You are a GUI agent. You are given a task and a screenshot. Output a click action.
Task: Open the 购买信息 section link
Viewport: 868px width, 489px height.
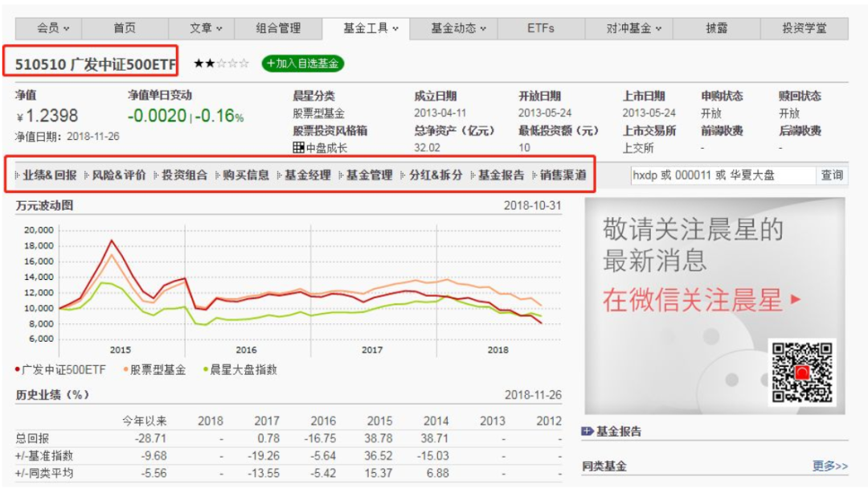click(x=247, y=175)
